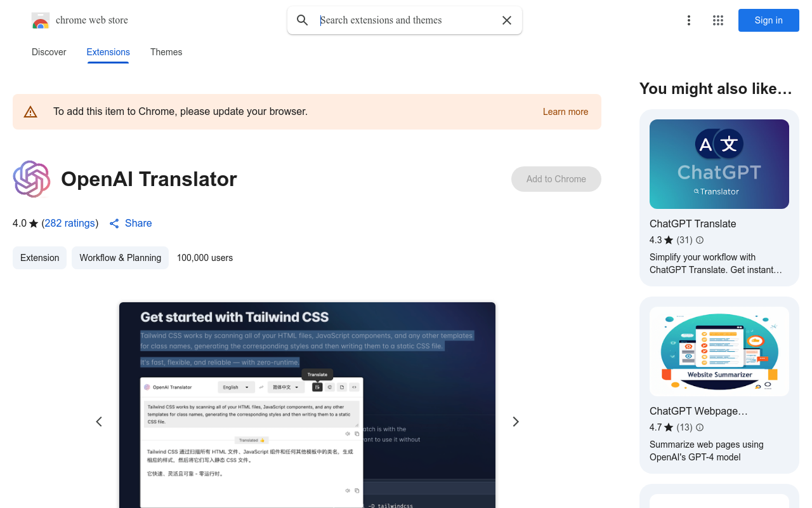The height and width of the screenshot is (508, 812).
Task: Click the search magnifier icon
Action: tap(303, 20)
